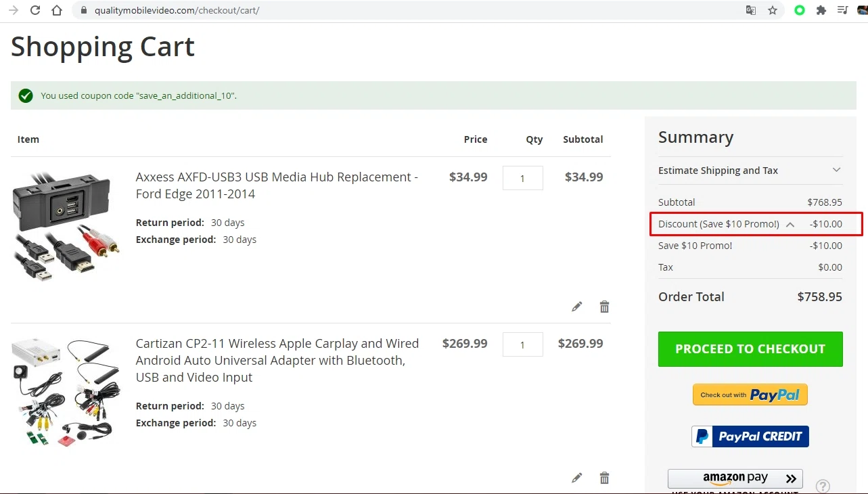This screenshot has width=868, height=494.
Task: Open the extensions puzzle piece icon
Action: coord(821,10)
